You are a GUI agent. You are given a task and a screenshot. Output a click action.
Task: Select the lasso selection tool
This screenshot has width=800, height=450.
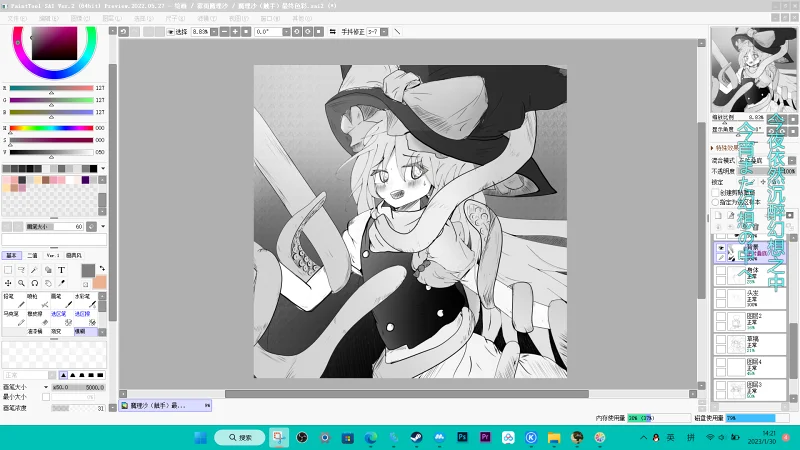pos(21,270)
